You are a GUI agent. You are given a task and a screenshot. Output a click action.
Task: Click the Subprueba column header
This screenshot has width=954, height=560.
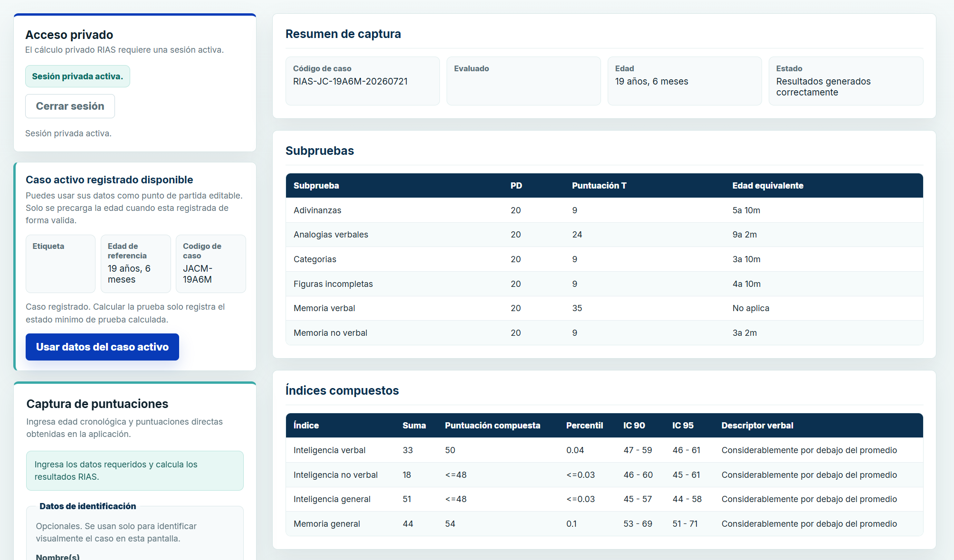(x=316, y=186)
